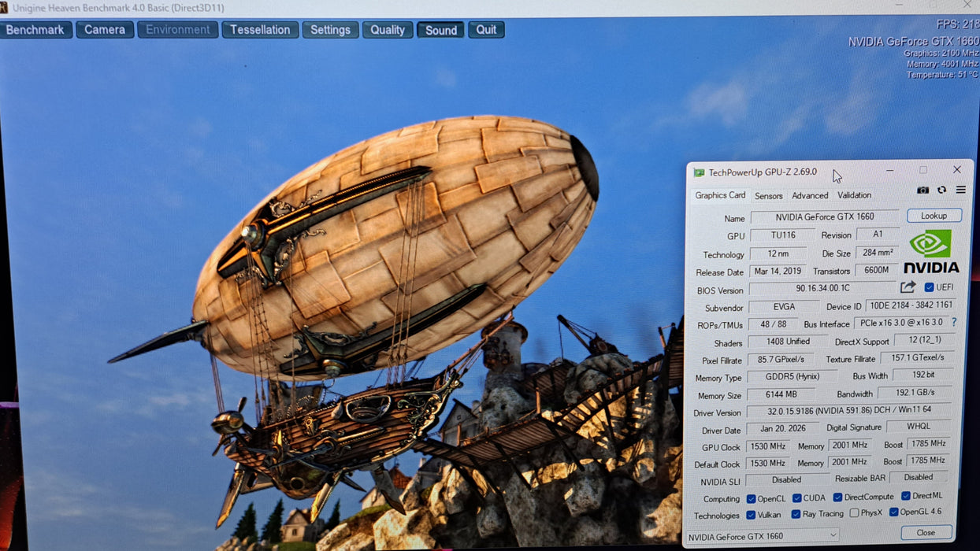Click Benchmark in Heaven menu bar
The width and height of the screenshot is (980, 551).
(35, 30)
